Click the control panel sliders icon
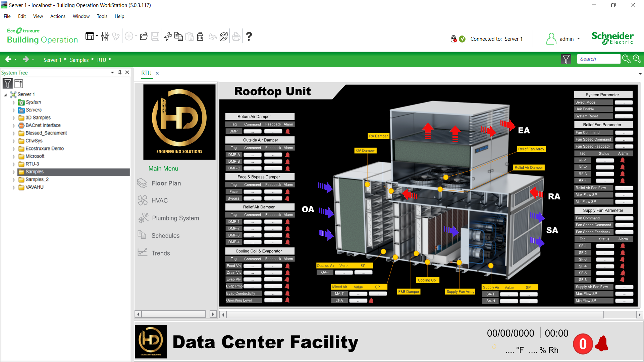This screenshot has height=362, width=644. tap(105, 37)
